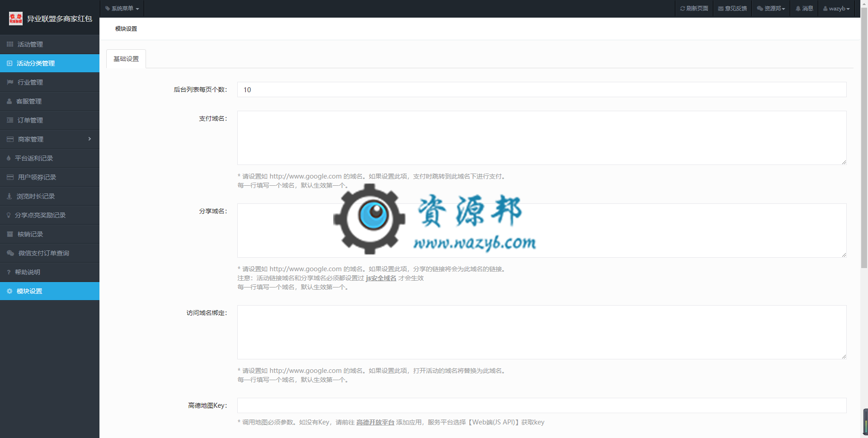Screen dimensions: 868x438
Task: Click the 浏览时长记录 icon
Action: [9, 196]
